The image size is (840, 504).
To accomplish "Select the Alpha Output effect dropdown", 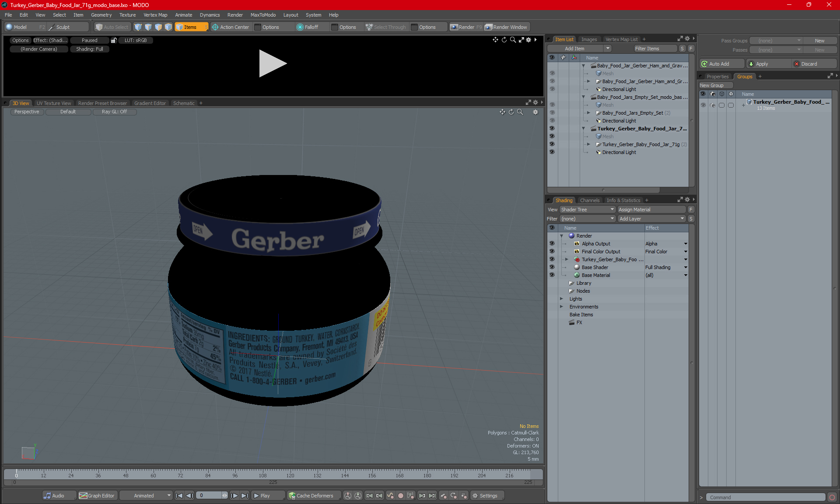I will coord(686,244).
